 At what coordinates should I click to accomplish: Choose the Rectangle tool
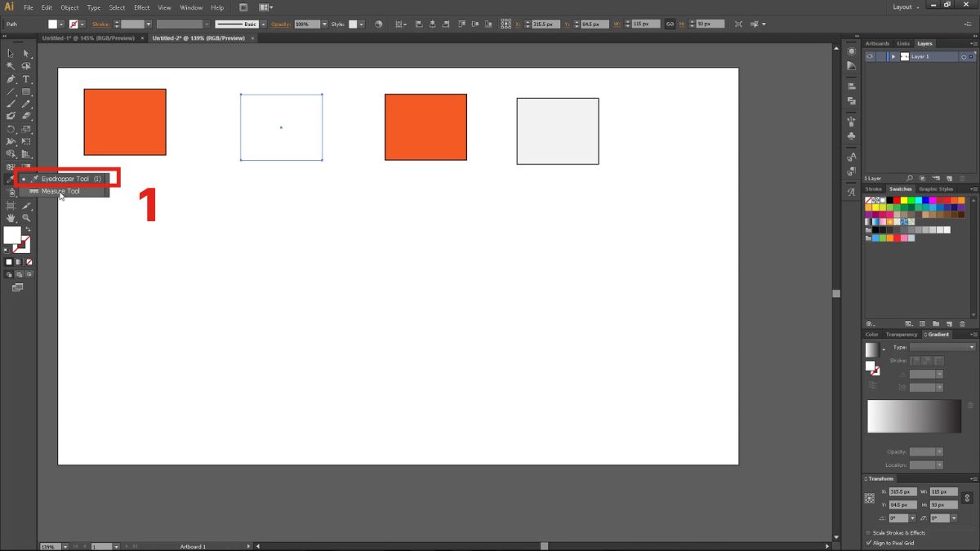pyautogui.click(x=26, y=91)
